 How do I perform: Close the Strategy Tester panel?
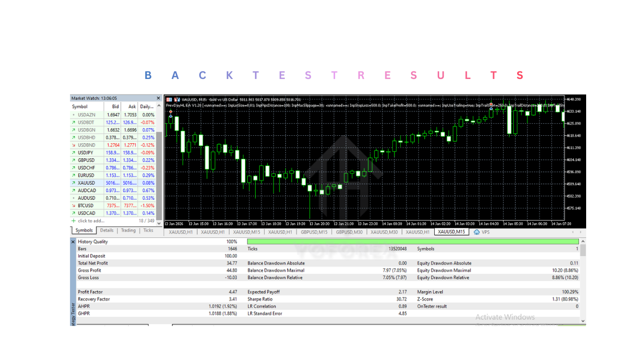click(73, 242)
